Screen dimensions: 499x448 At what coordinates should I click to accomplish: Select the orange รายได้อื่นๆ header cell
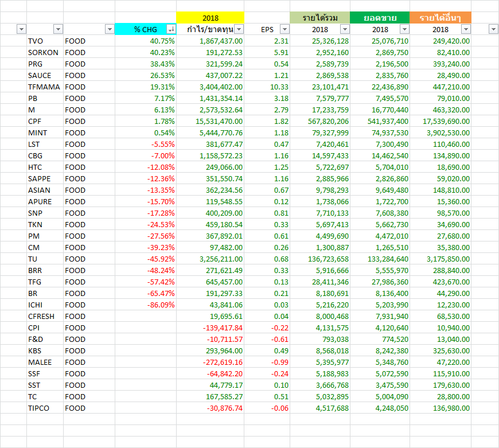440,18
